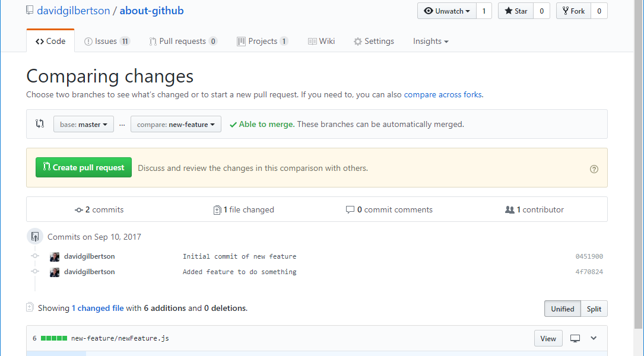
Task: Open the 'Initial commit of new feature' commit
Action: [239, 256]
